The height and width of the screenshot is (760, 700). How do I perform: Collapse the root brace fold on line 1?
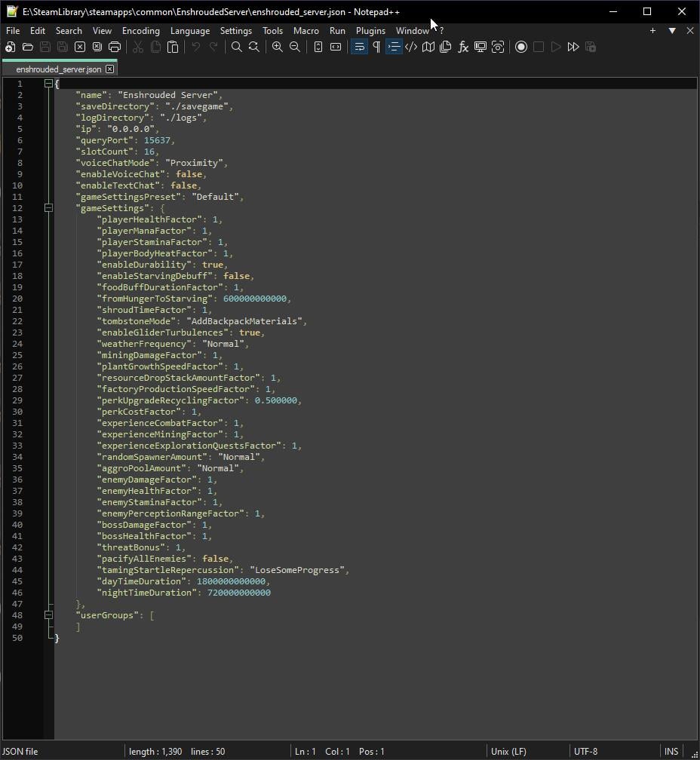tap(48, 84)
